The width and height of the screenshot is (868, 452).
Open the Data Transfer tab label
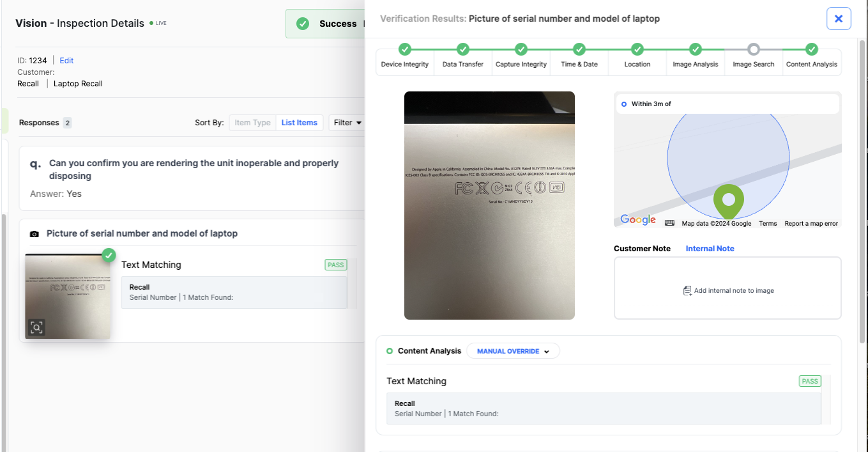(x=463, y=64)
